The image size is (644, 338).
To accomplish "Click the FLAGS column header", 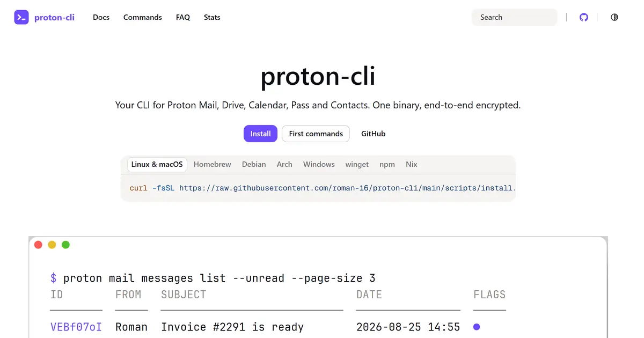I will (489, 295).
